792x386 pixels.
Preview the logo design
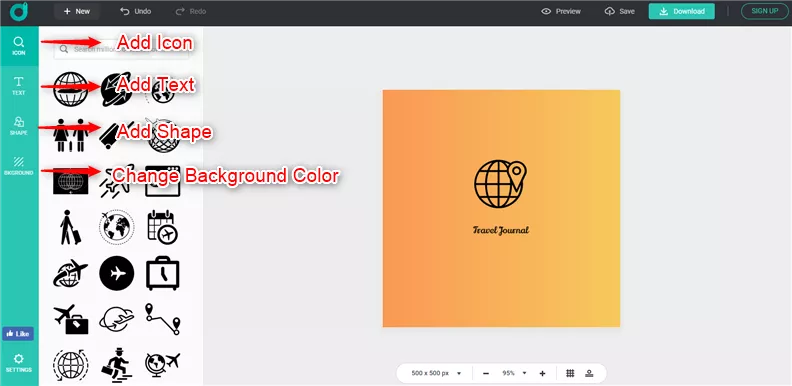pyautogui.click(x=561, y=11)
